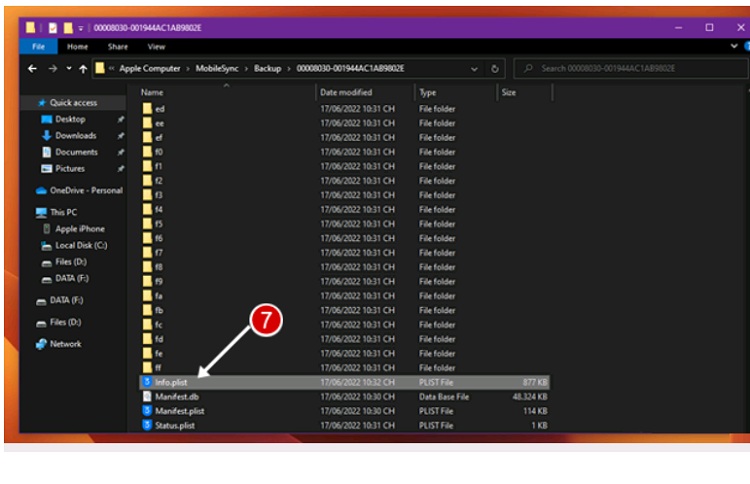
Task: Open the Home ribbon tab
Action: click(x=77, y=46)
